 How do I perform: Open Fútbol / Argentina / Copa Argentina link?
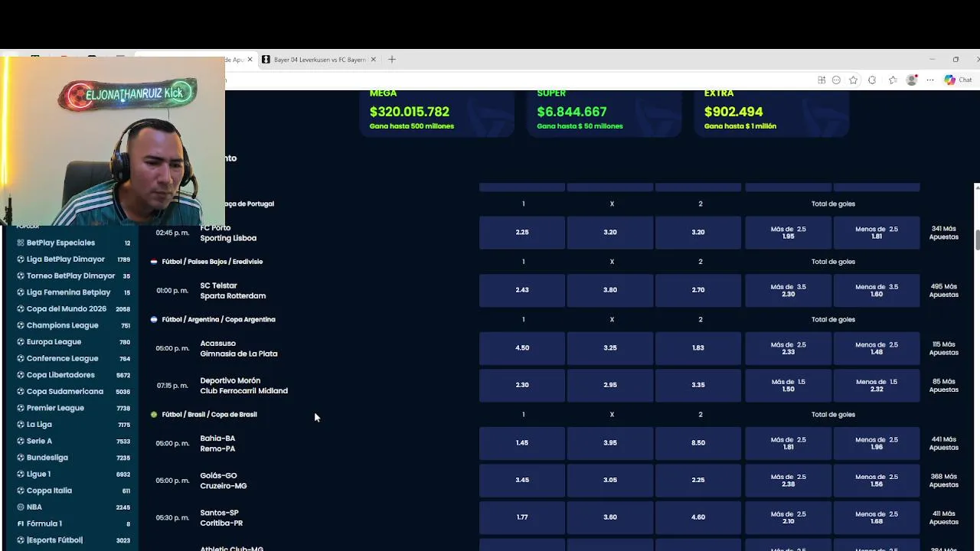click(x=218, y=320)
